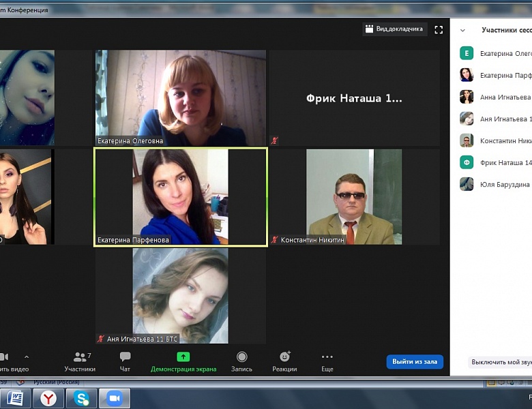This screenshot has width=532, height=409.
Task: Select Константин Никитин in participants list
Action: click(495, 140)
